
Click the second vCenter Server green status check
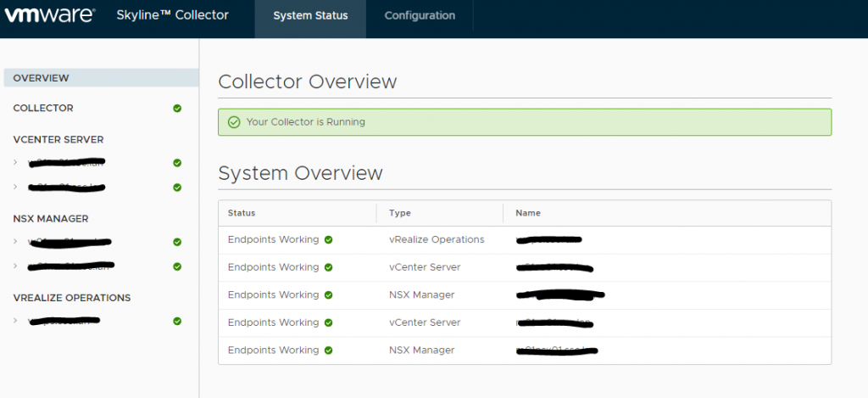click(x=177, y=188)
